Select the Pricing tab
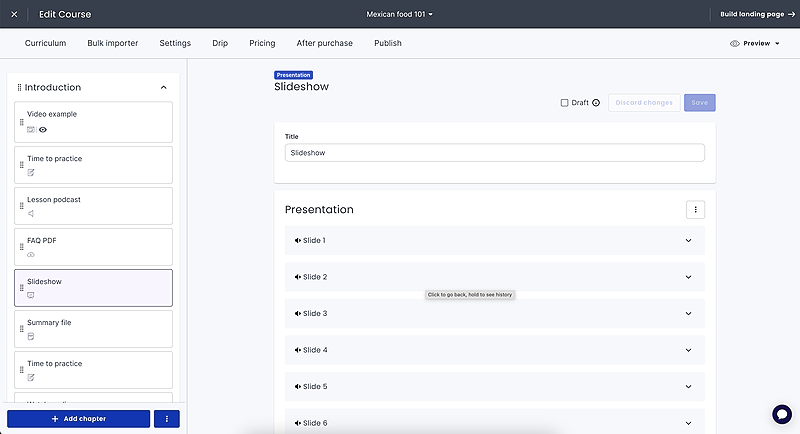The height and width of the screenshot is (434, 800). pyautogui.click(x=262, y=43)
